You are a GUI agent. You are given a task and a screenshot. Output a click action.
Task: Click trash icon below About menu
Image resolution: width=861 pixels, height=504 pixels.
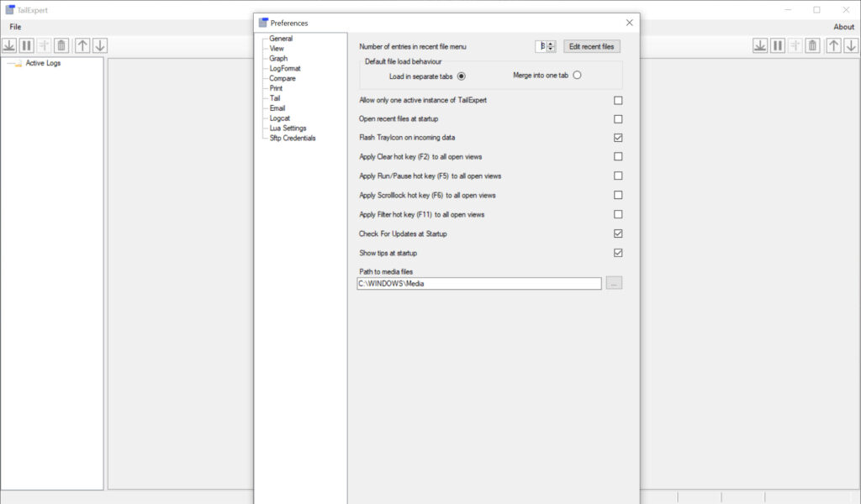[813, 45]
